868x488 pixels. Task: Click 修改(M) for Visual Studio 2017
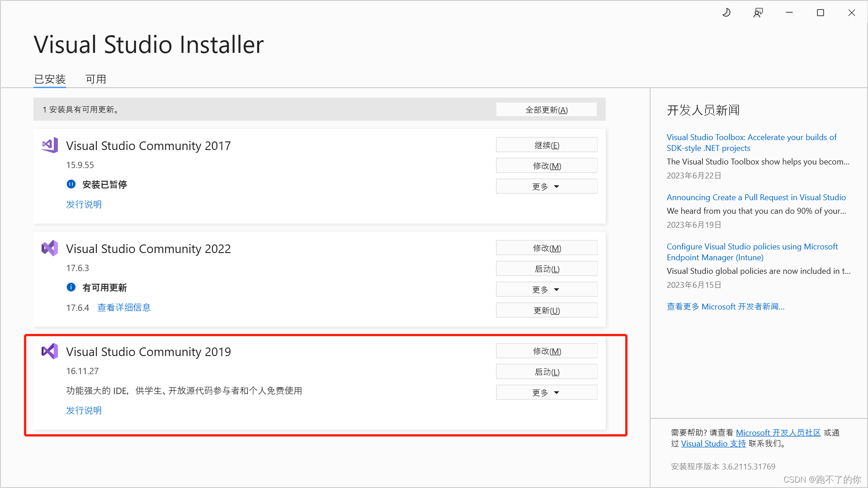pyautogui.click(x=547, y=166)
